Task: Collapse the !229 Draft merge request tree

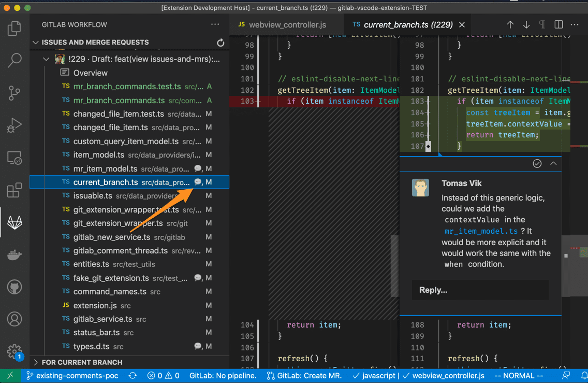Action: click(x=46, y=59)
